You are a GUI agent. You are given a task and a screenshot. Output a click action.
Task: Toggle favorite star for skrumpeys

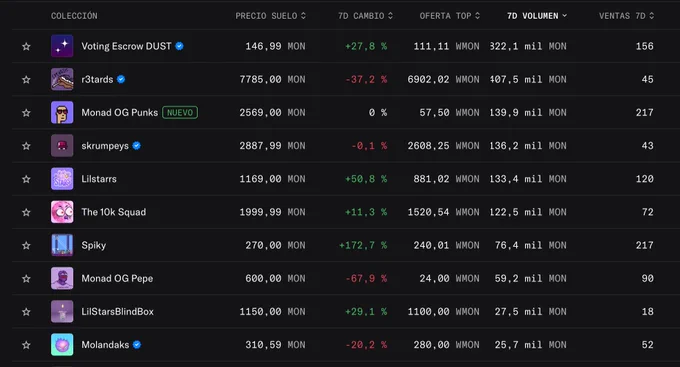(x=26, y=146)
